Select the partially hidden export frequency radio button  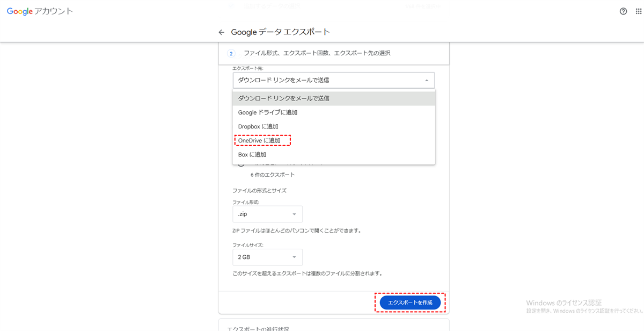(x=241, y=165)
